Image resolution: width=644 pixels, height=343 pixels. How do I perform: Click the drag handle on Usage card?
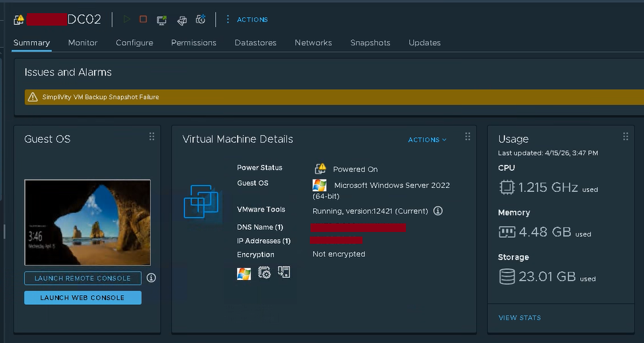[x=626, y=137]
